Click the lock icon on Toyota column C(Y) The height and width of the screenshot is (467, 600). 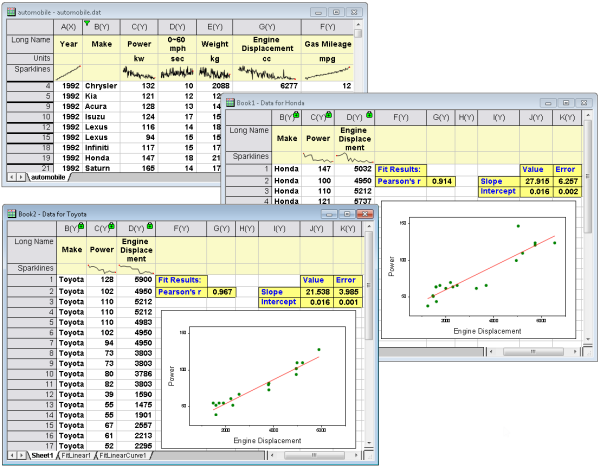(112, 226)
